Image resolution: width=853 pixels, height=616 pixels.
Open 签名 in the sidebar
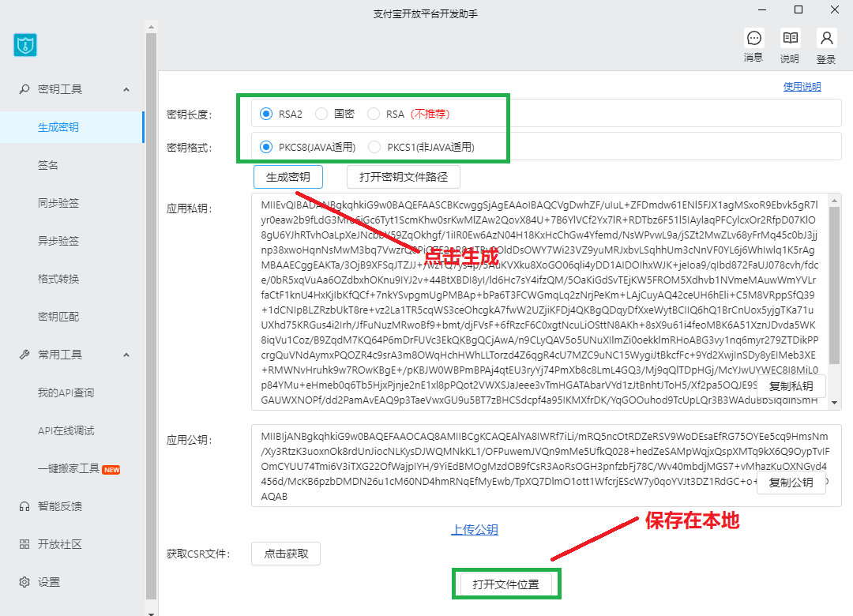tap(48, 165)
